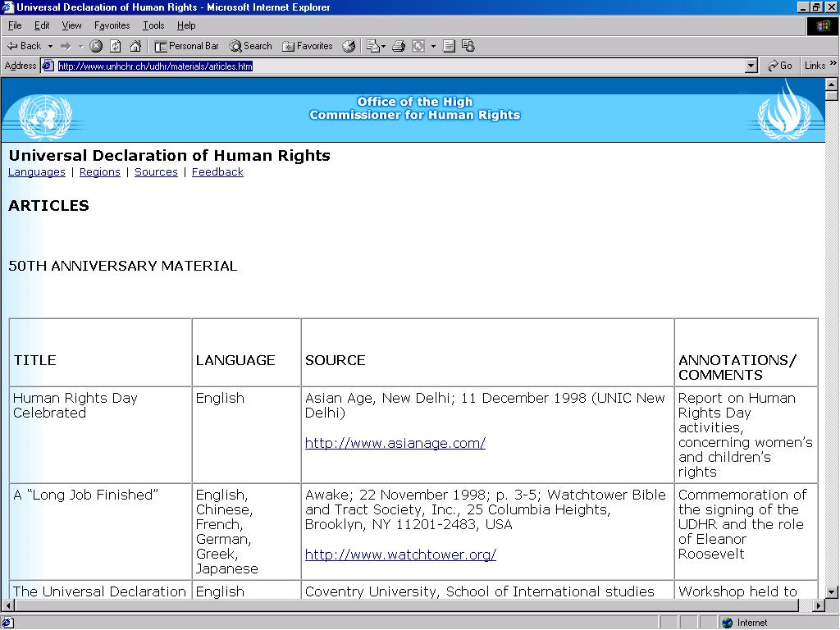Screen dimensions: 840x630
Task: Click the 'ANNOTATIONS/ COMMENTS' column header
Action: (x=737, y=367)
